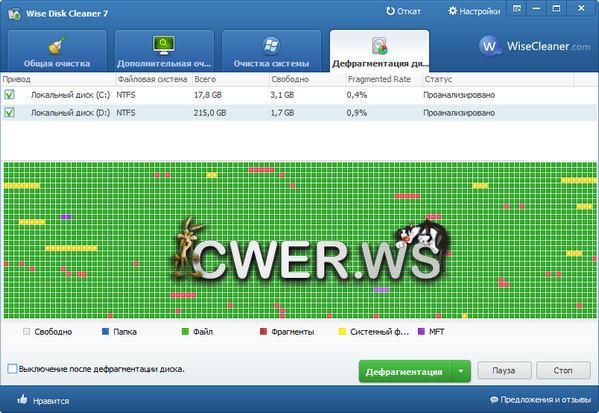Viewport: 599px width, 413px height.
Task: Click the thumbs-up Нравится icon
Action: (x=22, y=400)
